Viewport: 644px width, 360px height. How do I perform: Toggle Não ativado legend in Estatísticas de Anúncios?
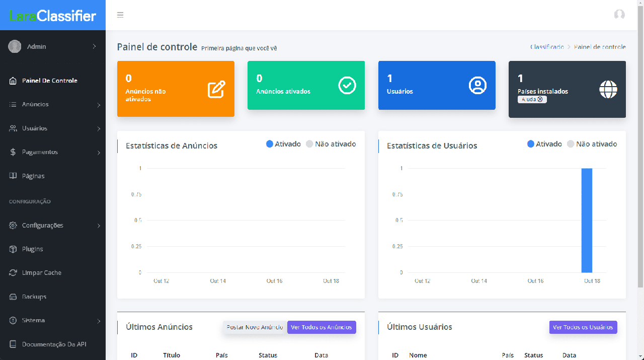(x=331, y=144)
